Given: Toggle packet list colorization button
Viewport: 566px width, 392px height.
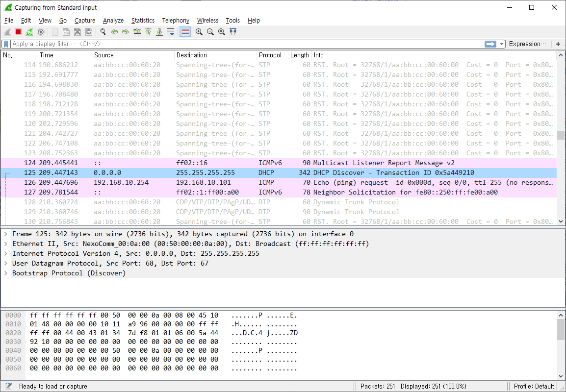Looking at the screenshot, I should point(185,32).
